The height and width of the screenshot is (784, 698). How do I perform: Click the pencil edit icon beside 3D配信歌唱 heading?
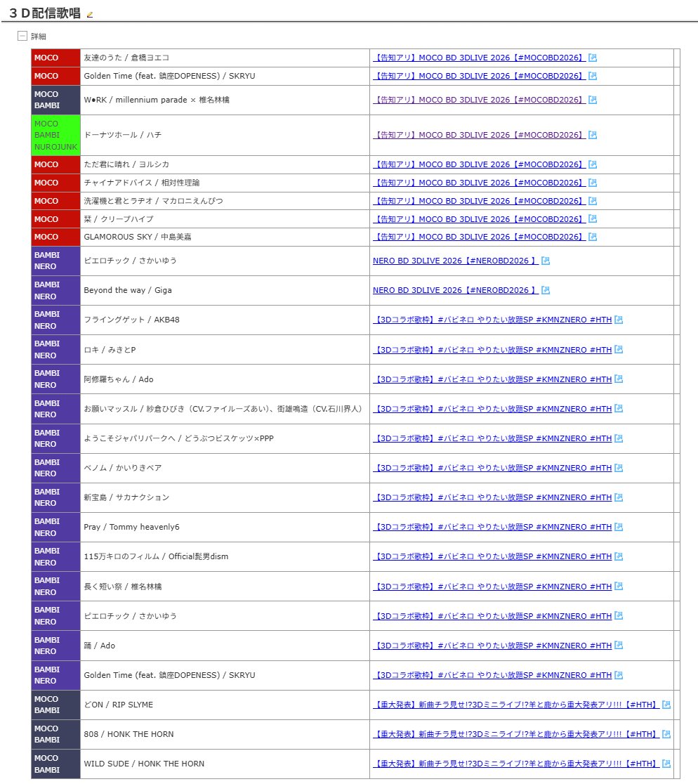90,15
